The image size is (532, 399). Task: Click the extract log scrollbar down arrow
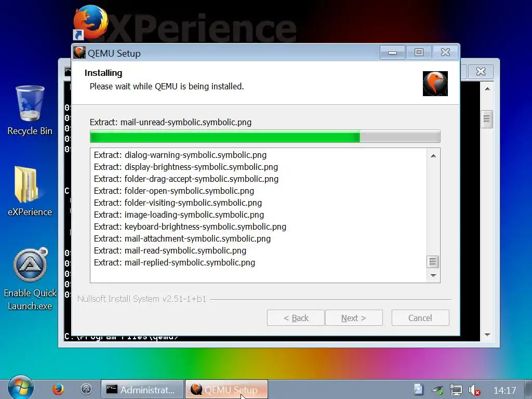point(433,275)
